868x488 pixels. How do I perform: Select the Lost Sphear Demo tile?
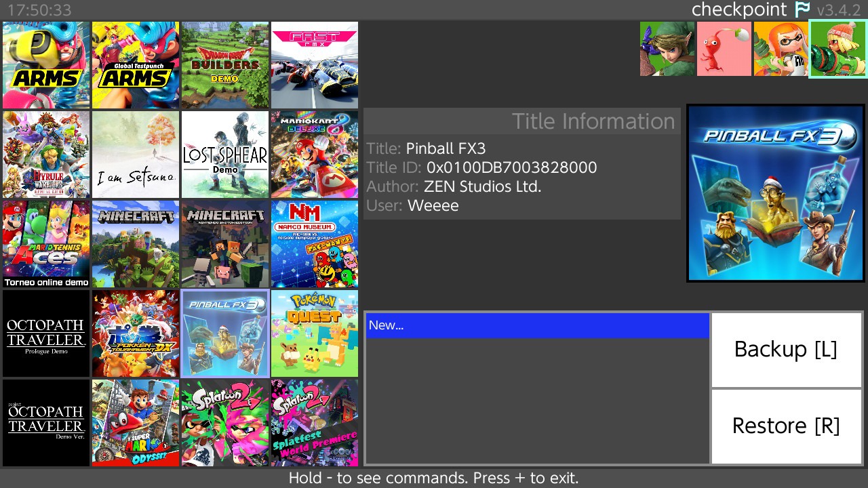click(225, 155)
